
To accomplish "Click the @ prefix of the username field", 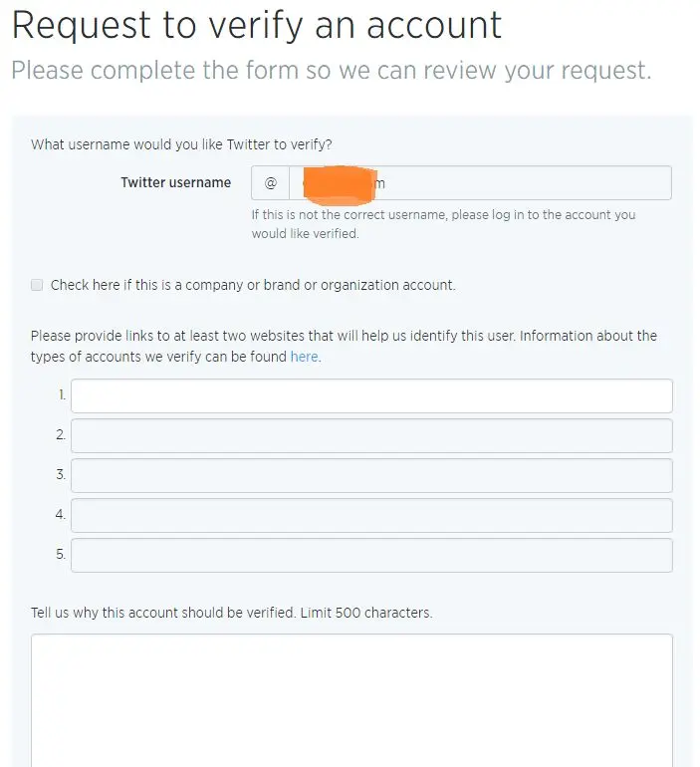I will click(270, 183).
